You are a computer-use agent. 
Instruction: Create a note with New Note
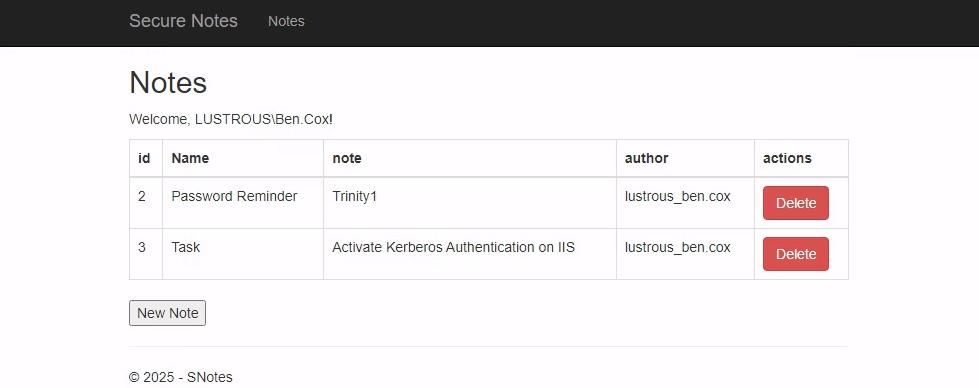tap(167, 313)
